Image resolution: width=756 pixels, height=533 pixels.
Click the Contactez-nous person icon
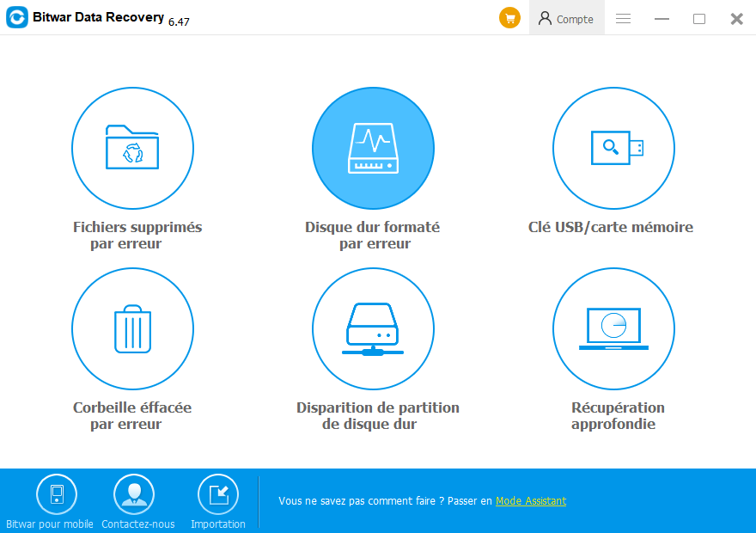pos(134,494)
